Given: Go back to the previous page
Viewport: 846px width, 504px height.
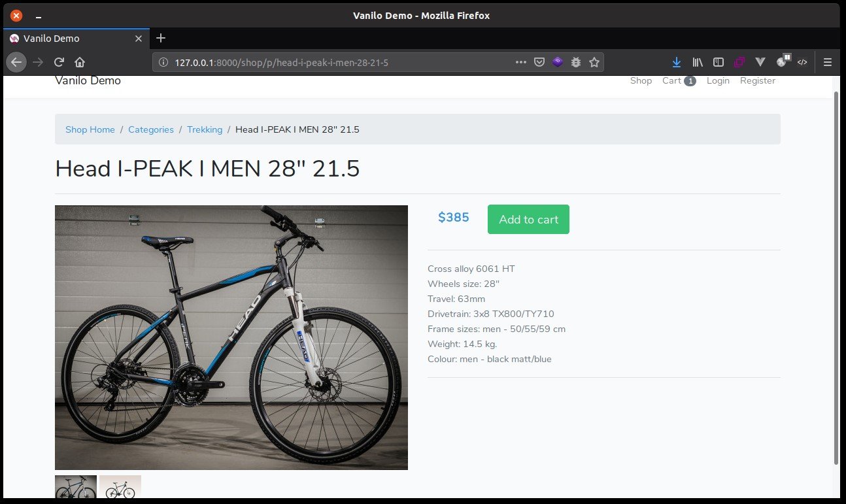Looking at the screenshot, I should click(17, 62).
